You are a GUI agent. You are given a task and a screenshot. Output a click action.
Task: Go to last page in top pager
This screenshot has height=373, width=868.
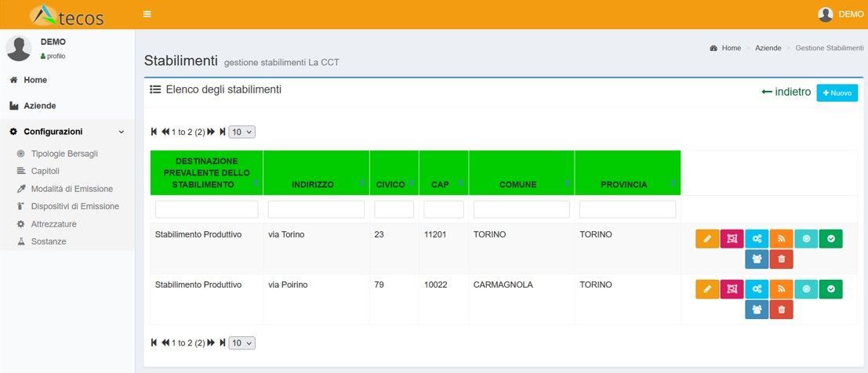click(x=222, y=132)
